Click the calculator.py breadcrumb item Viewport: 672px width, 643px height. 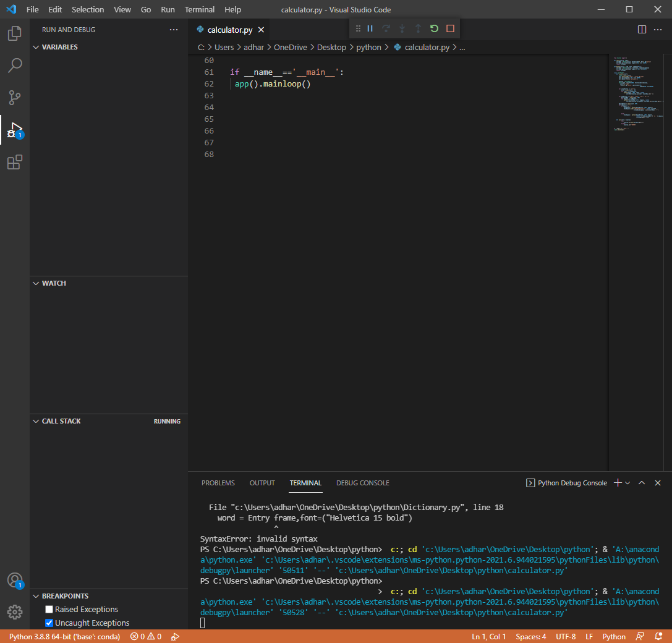[x=422, y=47]
